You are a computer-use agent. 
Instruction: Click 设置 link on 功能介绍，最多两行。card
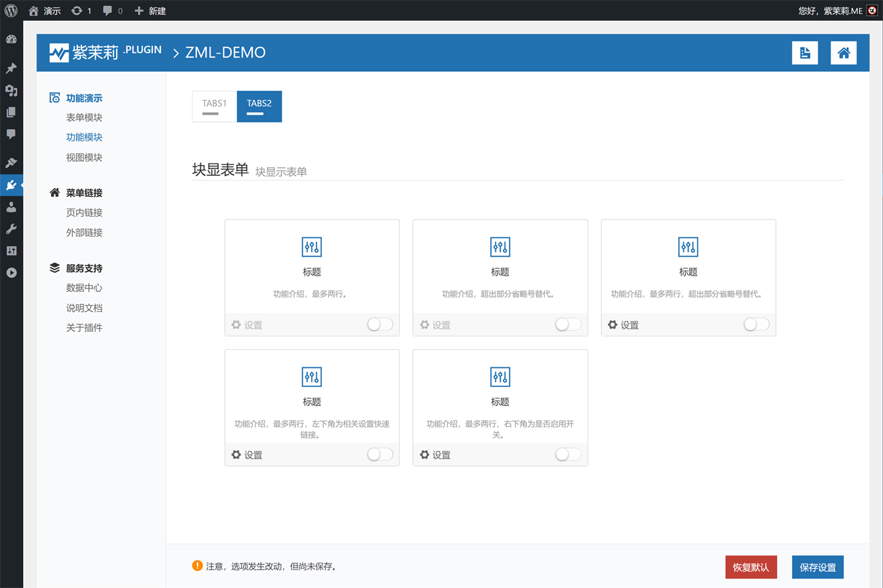pyautogui.click(x=247, y=325)
